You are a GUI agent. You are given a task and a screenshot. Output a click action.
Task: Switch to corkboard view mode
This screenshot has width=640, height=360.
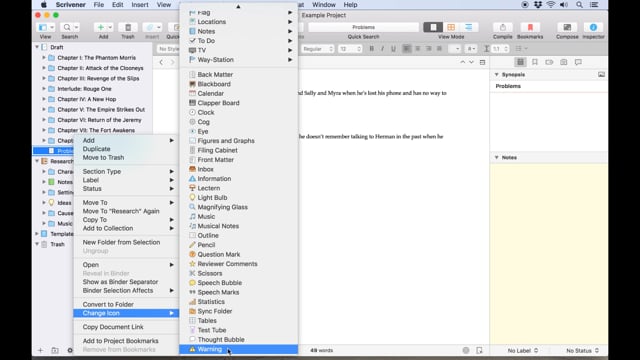pos(451,27)
